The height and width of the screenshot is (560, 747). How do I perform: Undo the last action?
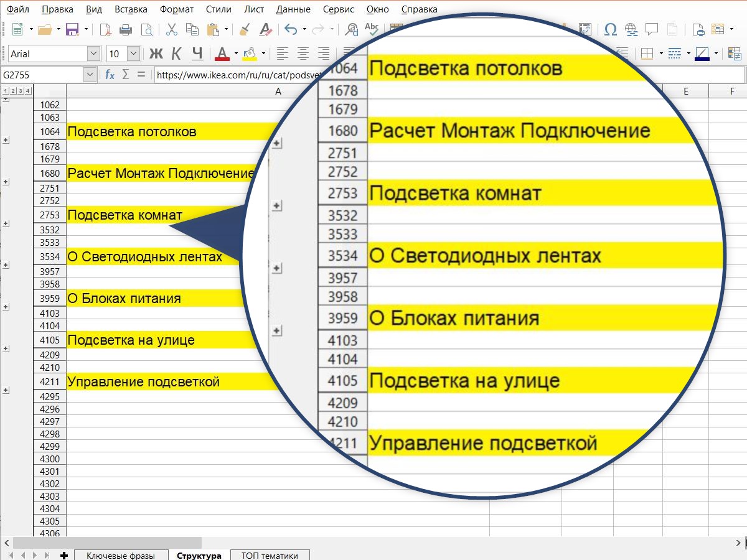point(290,29)
